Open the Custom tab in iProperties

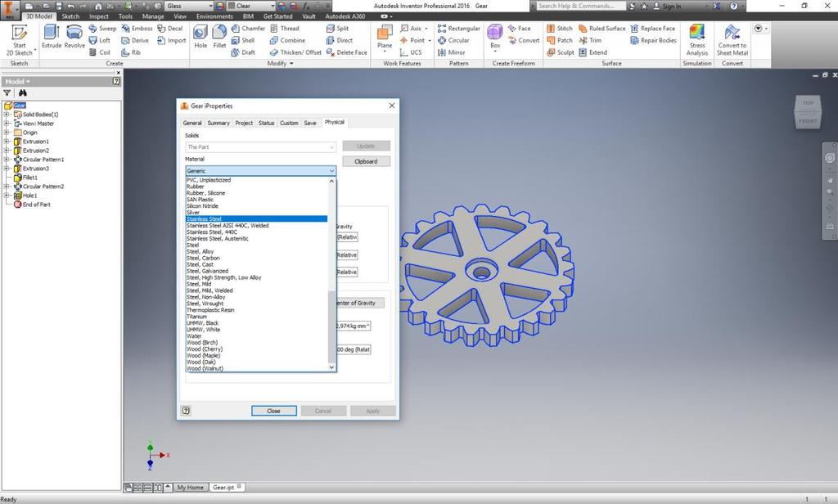289,123
